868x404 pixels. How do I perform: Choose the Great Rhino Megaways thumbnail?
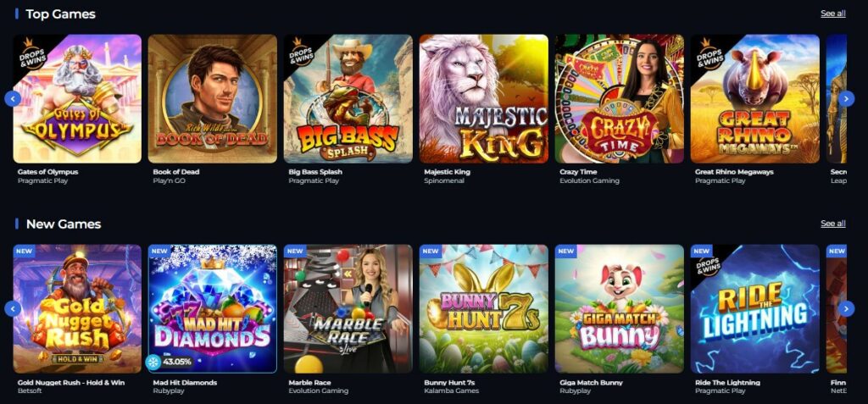click(x=755, y=98)
